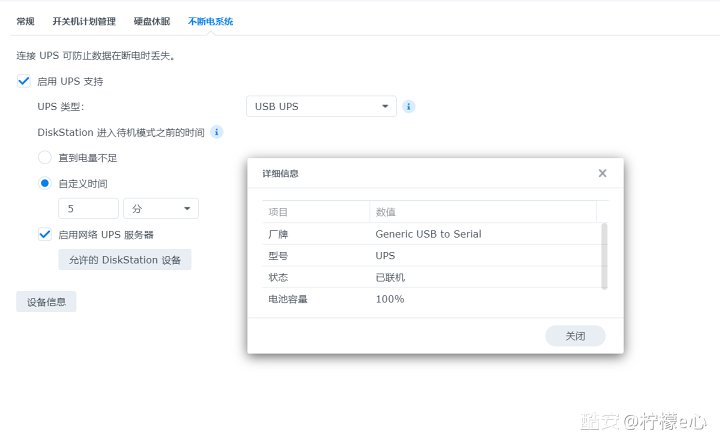Click the 厂牌 row label
The height and width of the screenshot is (445, 720).
[278, 234]
